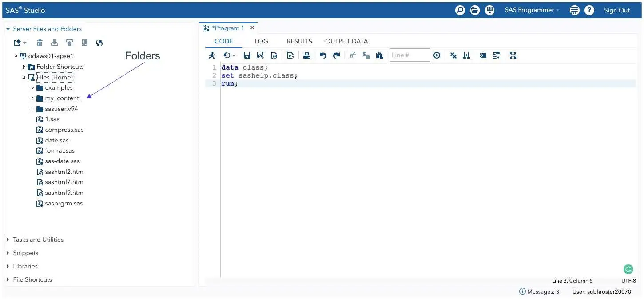Cut selected code with the scissors icon
The image size is (644, 299).
pos(353,55)
